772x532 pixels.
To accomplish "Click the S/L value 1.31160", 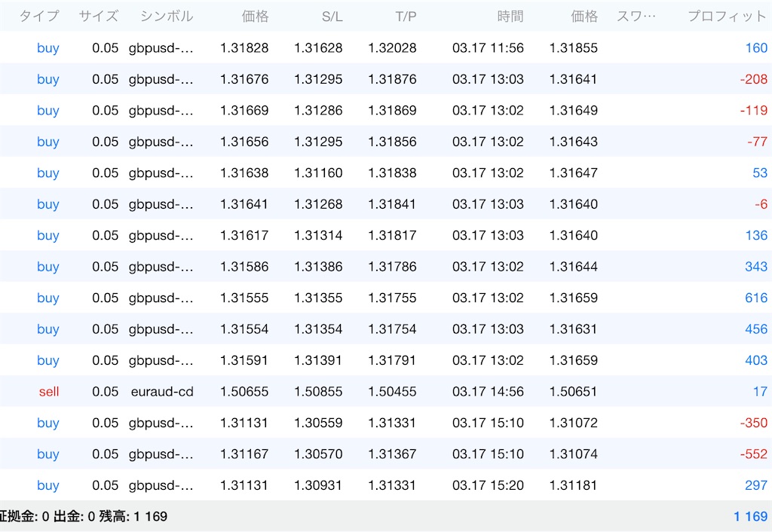I will point(318,173).
